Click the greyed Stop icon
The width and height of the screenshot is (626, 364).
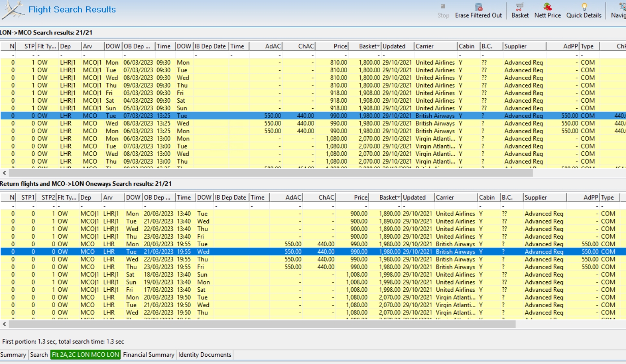tap(443, 7)
